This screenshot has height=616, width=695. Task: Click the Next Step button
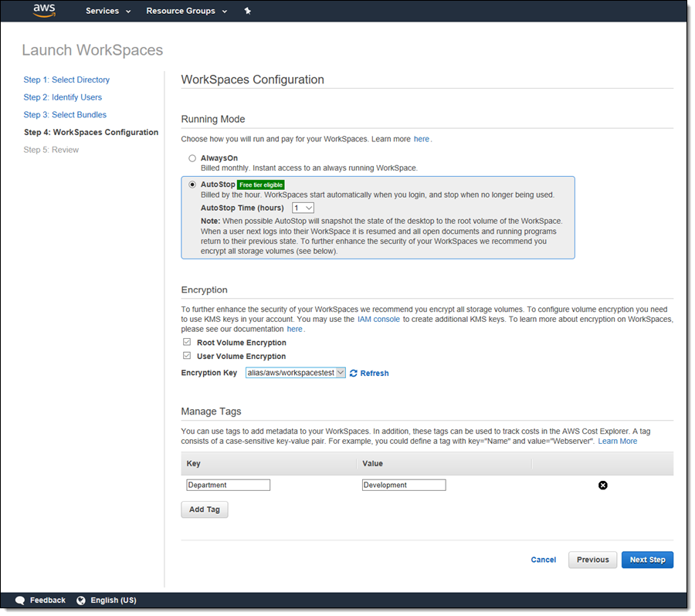[647, 560]
